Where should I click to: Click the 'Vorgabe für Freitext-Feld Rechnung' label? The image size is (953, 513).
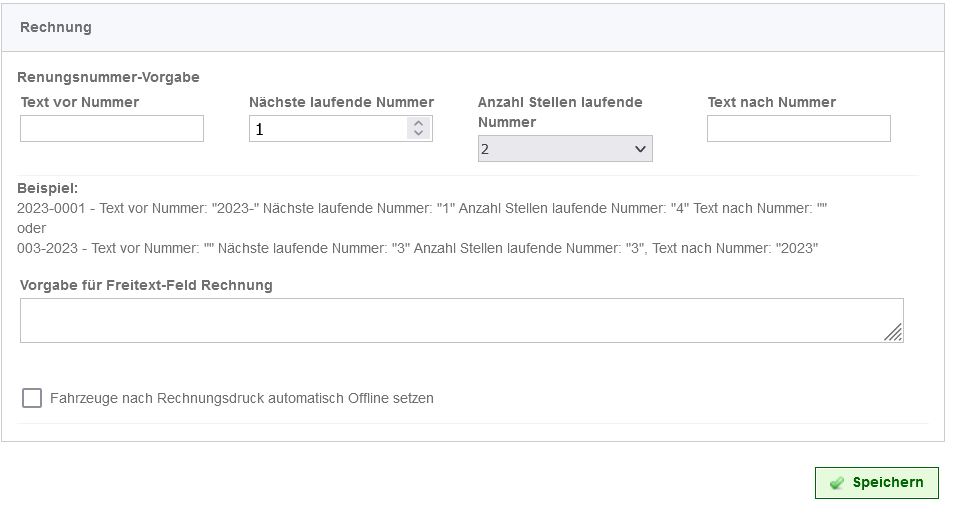tap(146, 285)
